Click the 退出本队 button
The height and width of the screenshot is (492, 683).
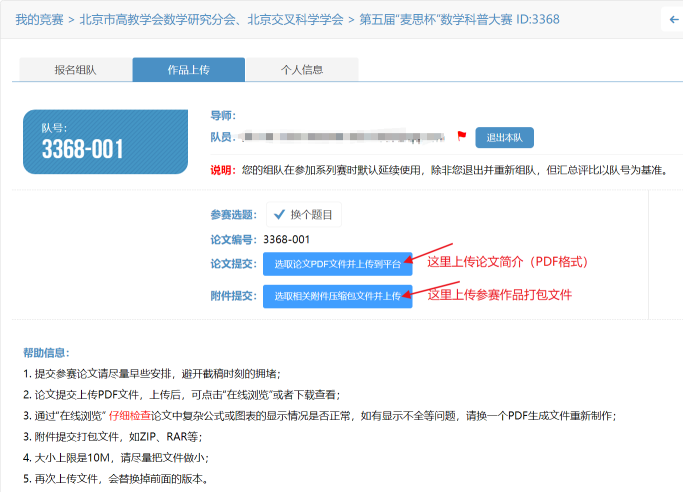tap(504, 138)
